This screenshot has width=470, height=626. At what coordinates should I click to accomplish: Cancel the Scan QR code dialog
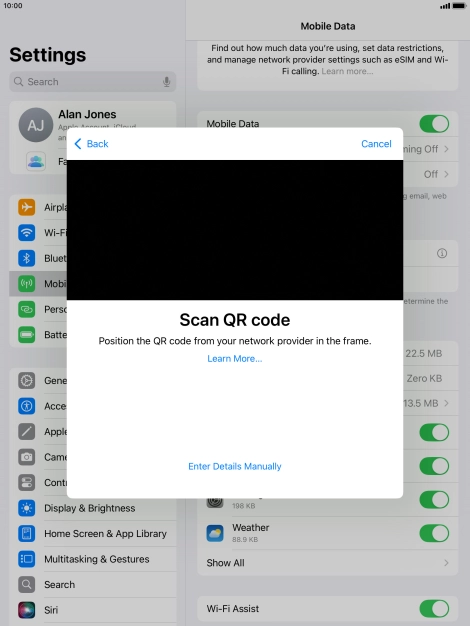pyautogui.click(x=376, y=144)
